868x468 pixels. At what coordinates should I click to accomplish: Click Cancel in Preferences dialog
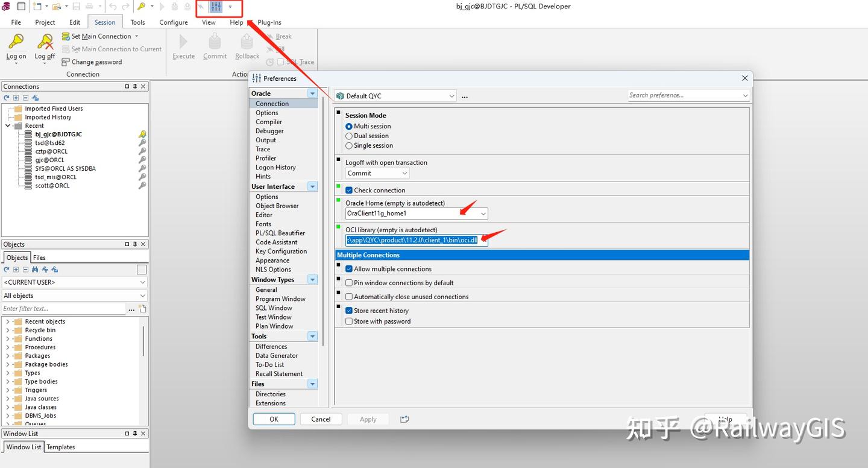pyautogui.click(x=321, y=419)
